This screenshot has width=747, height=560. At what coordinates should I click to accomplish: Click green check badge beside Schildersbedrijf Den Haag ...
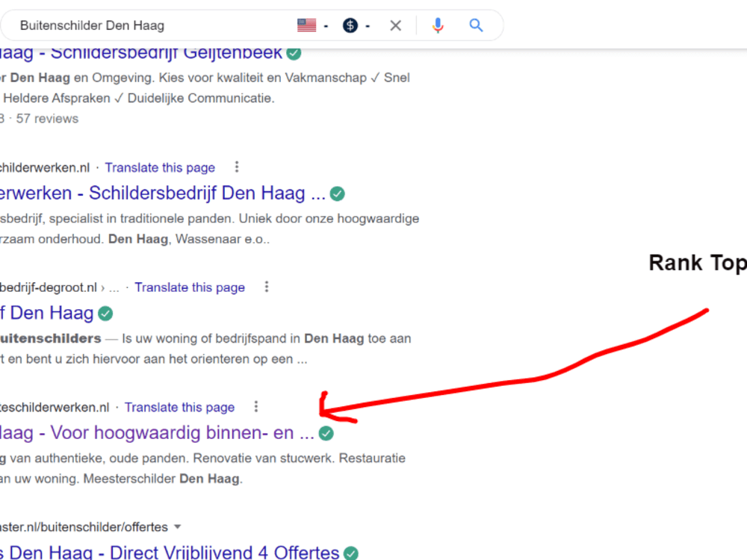click(x=338, y=194)
